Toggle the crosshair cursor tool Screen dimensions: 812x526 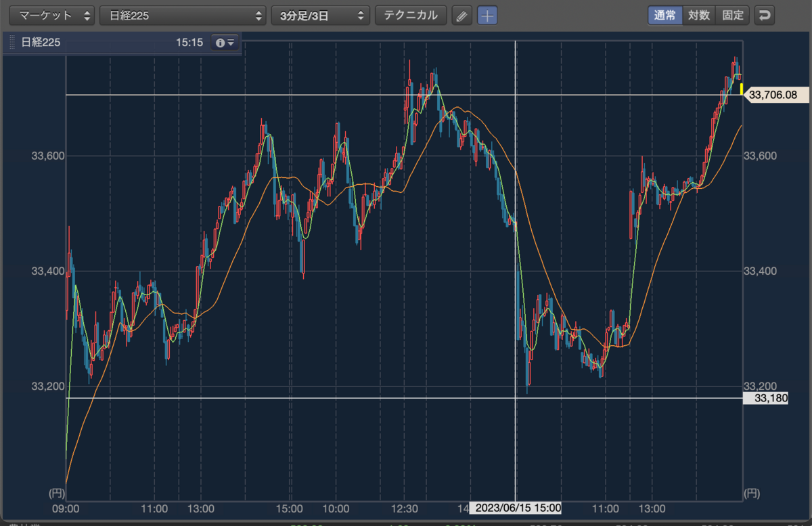pos(487,15)
